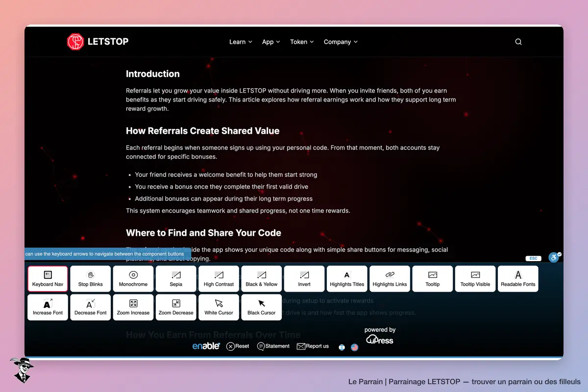Reset accessibility settings
This screenshot has height=392, width=588.
238,346
